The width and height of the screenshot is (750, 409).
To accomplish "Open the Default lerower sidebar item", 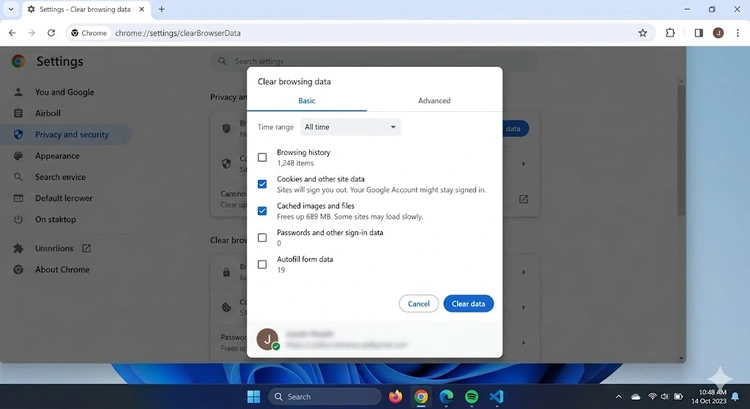I will coord(64,198).
